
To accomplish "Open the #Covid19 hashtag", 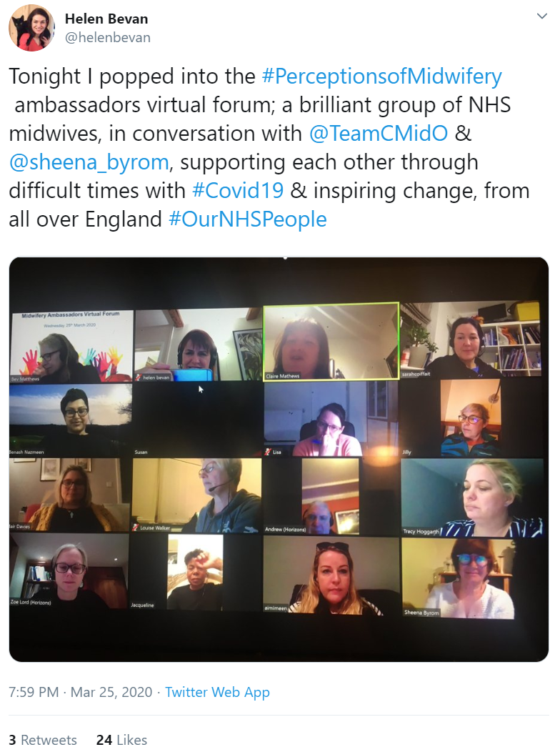I will [238, 190].
